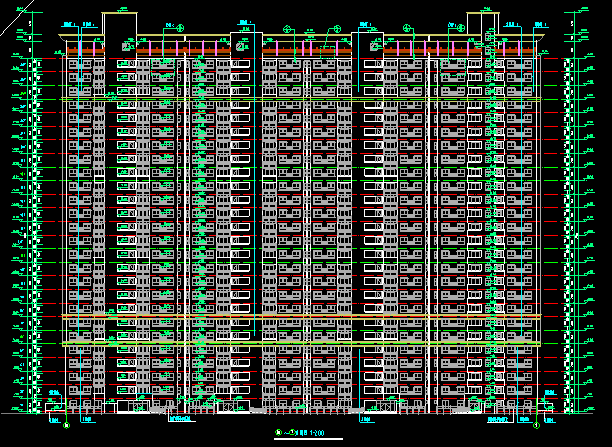The height and width of the screenshot is (447, 612).
Task: Select the boxed cyan callout label below the ground floor
Action: coord(181,419)
